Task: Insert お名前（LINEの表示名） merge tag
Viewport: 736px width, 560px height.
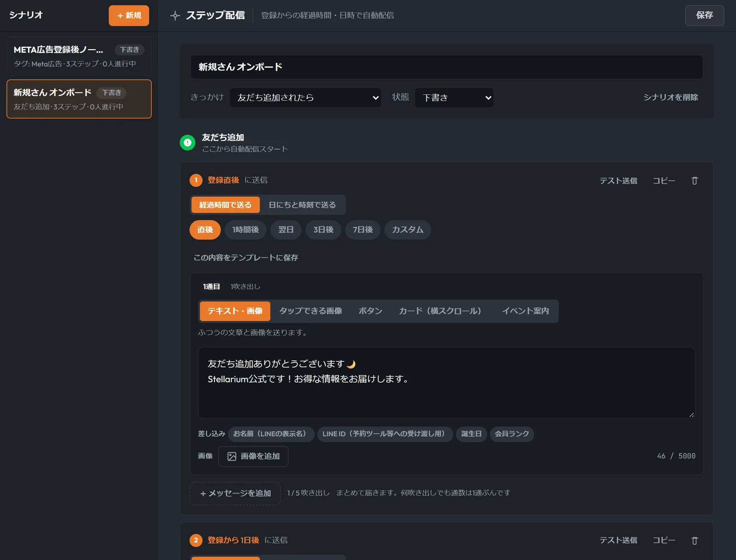Action: point(271,434)
